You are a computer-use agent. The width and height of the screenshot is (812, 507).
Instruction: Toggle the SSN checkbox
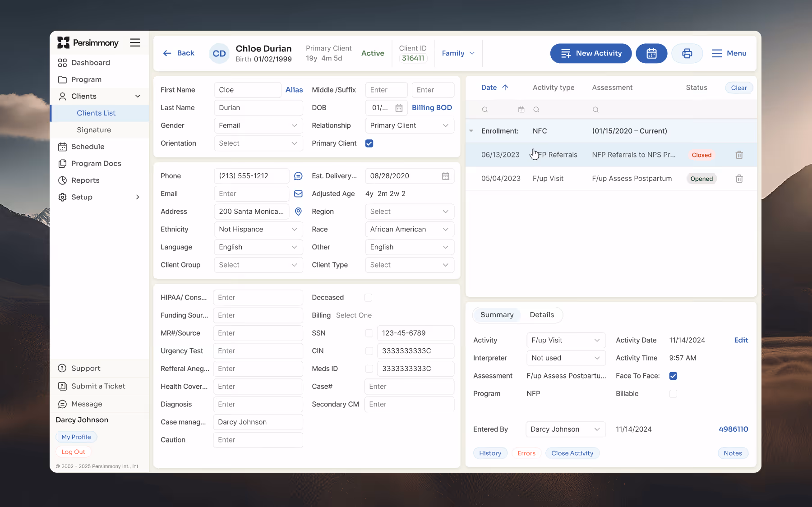[369, 333]
